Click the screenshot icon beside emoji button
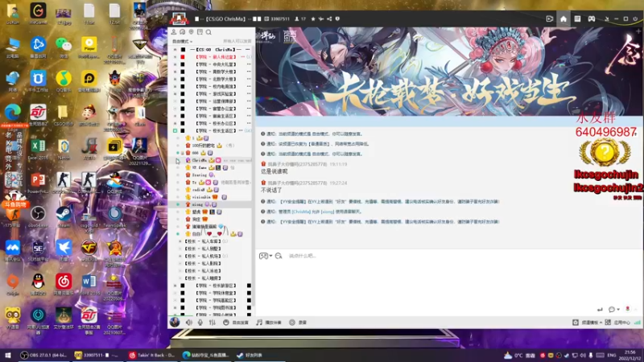The width and height of the screenshot is (644, 362). [279, 256]
